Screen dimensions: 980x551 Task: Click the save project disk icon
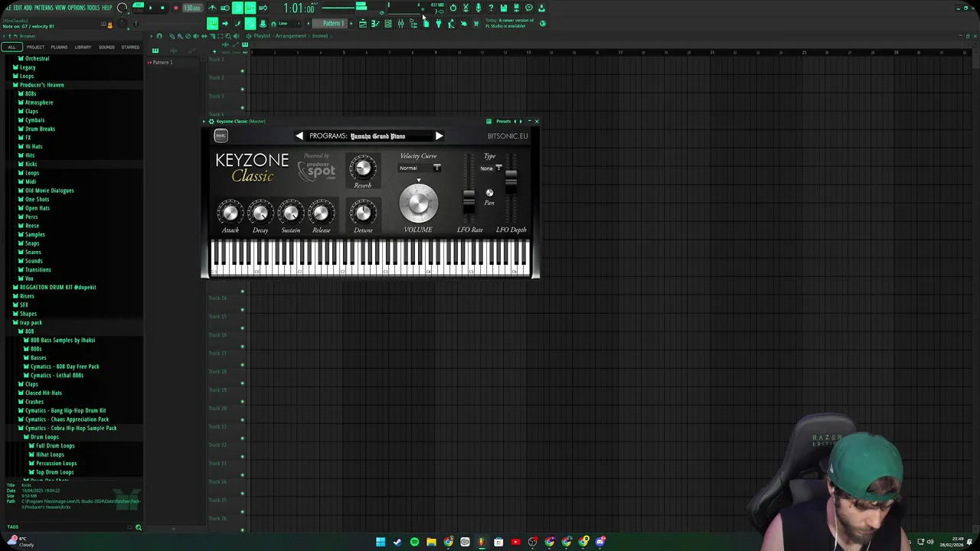[503, 8]
